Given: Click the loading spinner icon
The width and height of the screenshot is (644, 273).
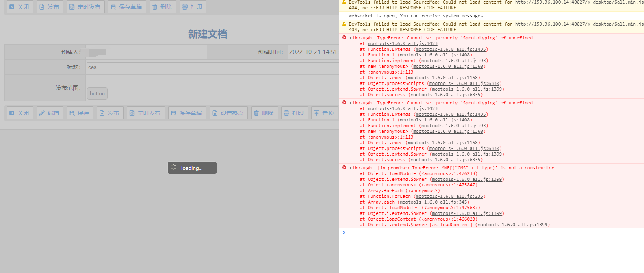Looking at the screenshot, I should click(x=174, y=167).
